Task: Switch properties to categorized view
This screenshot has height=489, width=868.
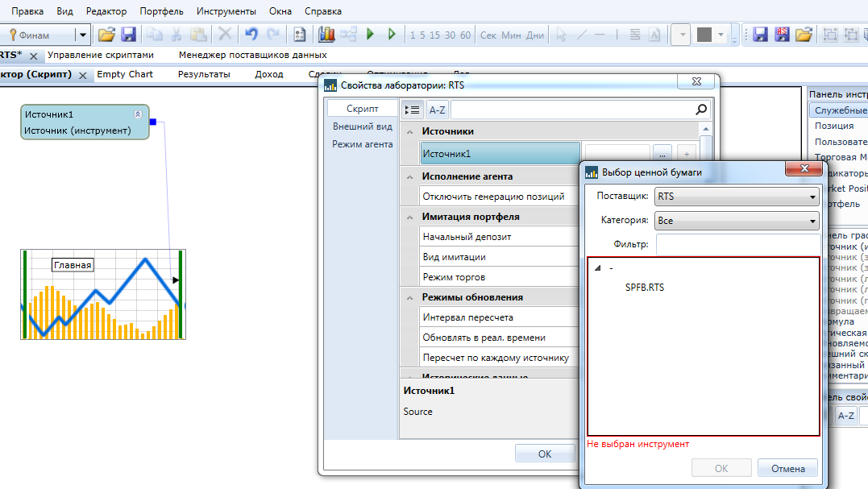Action: pos(413,110)
